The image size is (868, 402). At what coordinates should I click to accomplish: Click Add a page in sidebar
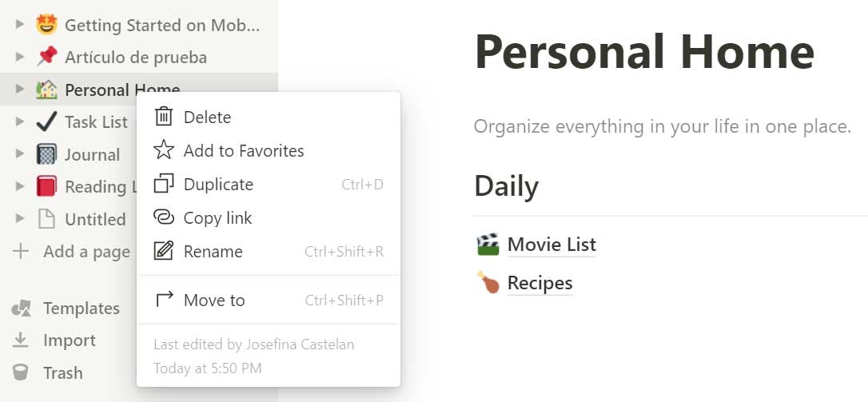click(86, 252)
